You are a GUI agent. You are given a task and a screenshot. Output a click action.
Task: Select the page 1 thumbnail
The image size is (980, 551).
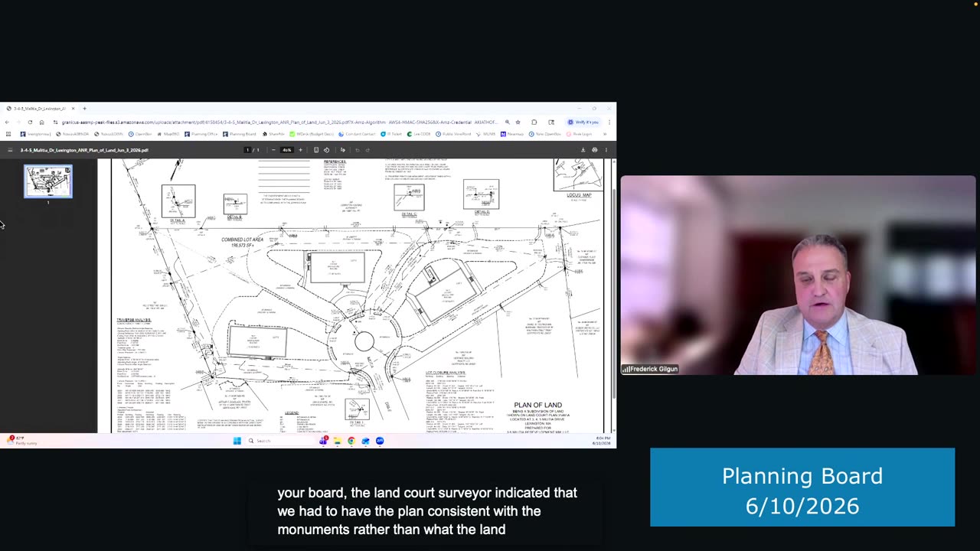point(48,181)
